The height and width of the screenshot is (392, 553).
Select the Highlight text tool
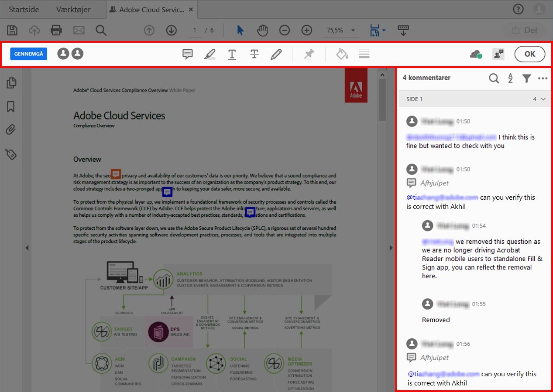(210, 54)
